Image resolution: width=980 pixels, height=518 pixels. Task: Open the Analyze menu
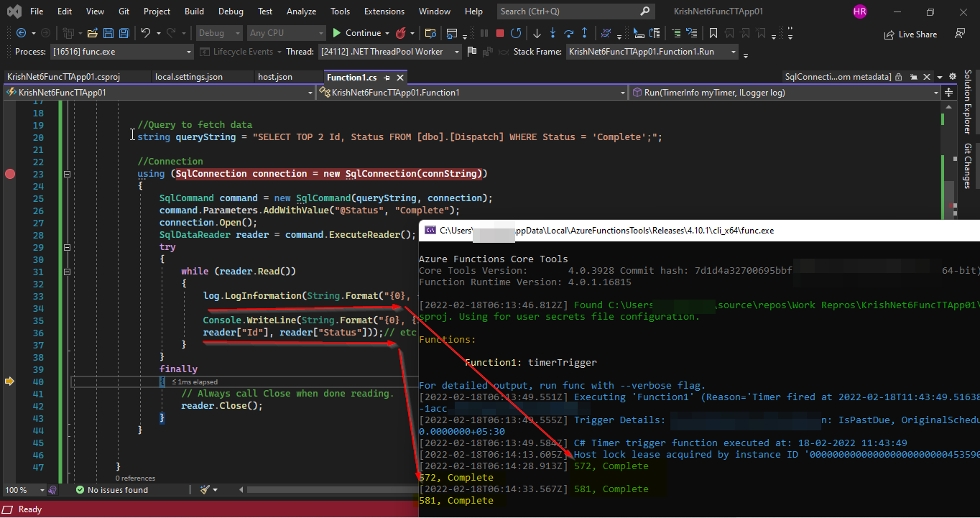coord(301,11)
